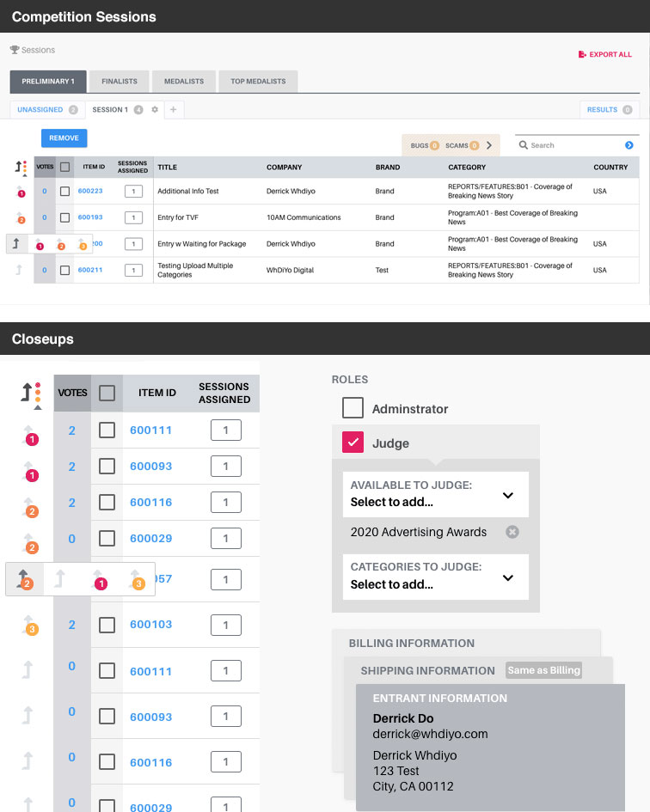This screenshot has width=650, height=812.
Task: Open Categories to Judge dropdown
Action: pyautogui.click(x=507, y=577)
